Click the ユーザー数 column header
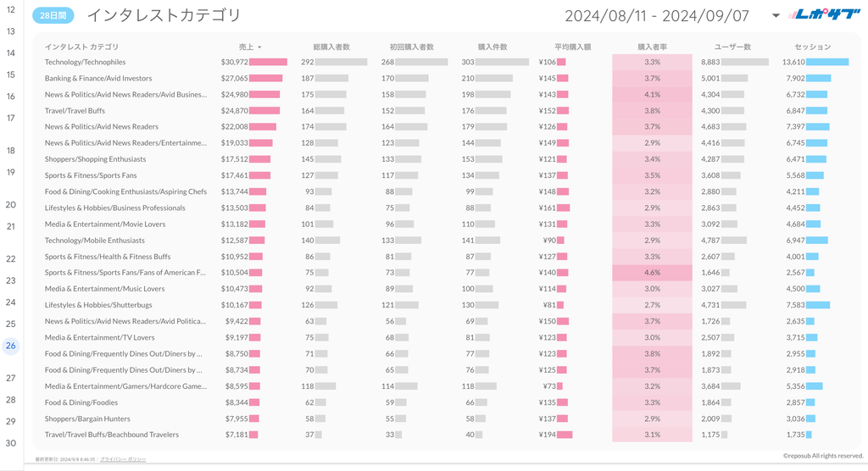Image resolution: width=868 pixels, height=471 pixels. point(732,47)
